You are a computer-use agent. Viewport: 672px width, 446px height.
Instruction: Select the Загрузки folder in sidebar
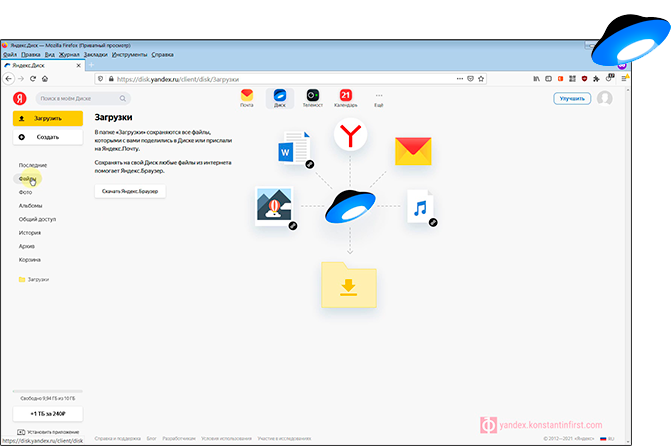click(34, 279)
